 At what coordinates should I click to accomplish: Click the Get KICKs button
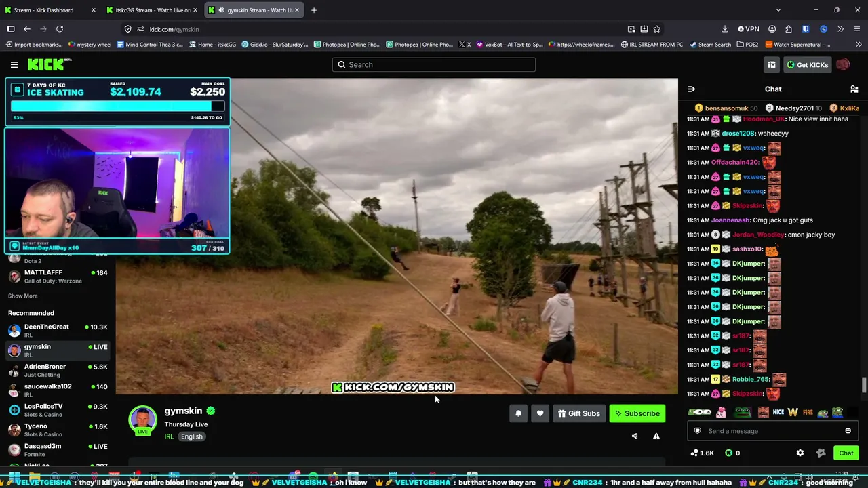[807, 64]
